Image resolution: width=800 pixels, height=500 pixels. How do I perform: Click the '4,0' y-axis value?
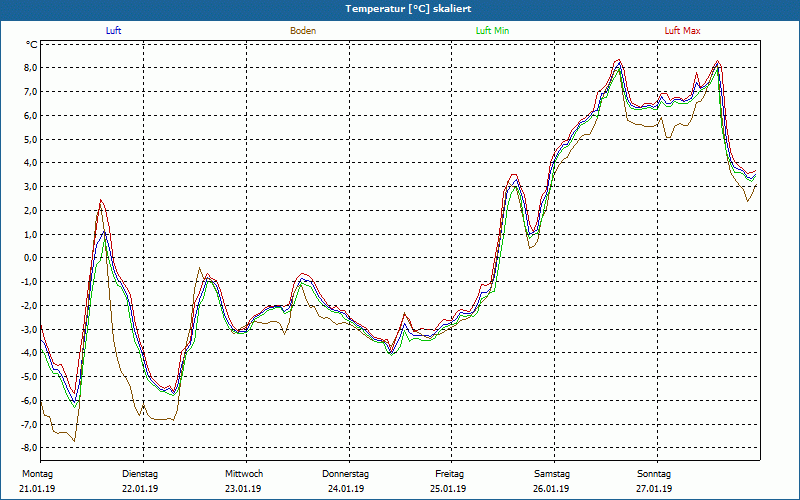pyautogui.click(x=30, y=163)
